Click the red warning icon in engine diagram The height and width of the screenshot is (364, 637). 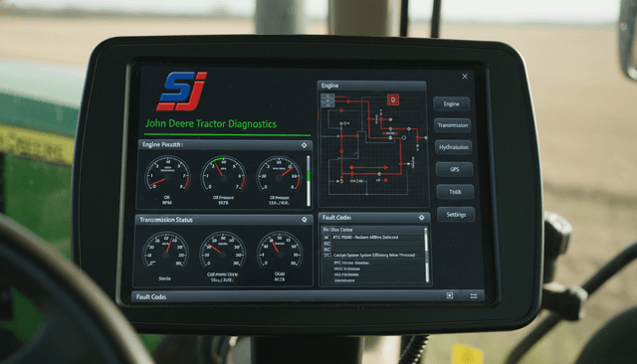click(x=393, y=99)
